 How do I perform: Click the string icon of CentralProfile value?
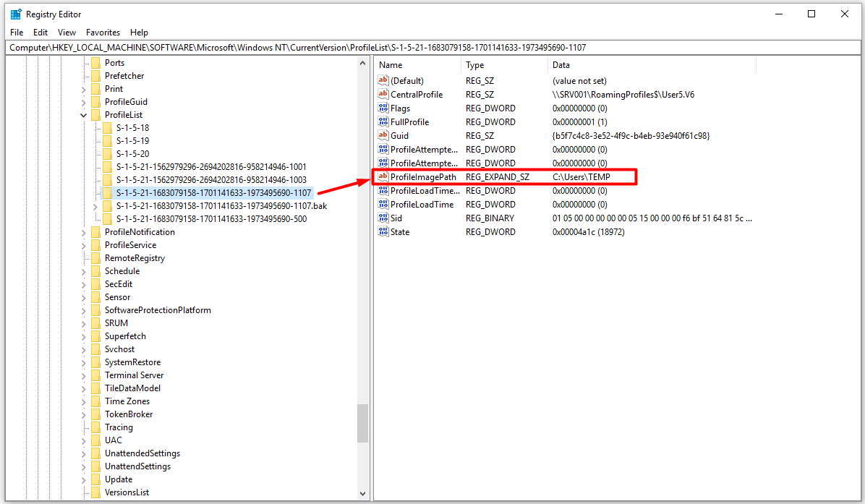[x=383, y=94]
